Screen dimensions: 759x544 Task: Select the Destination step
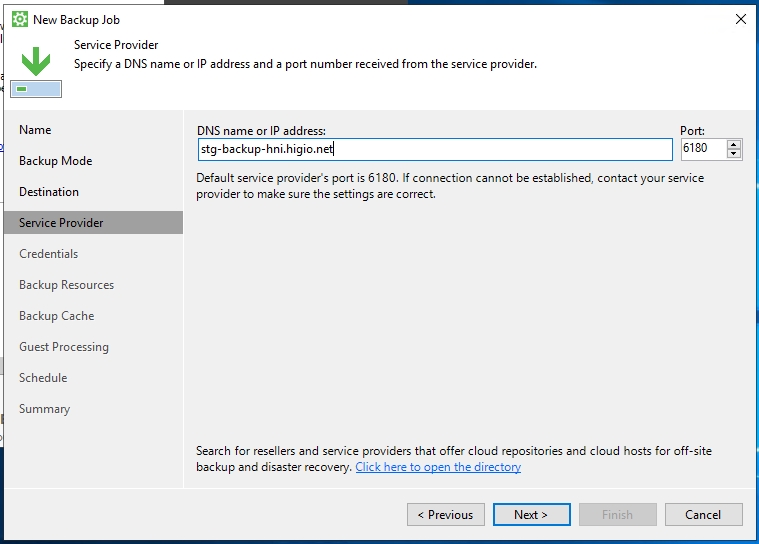click(49, 192)
